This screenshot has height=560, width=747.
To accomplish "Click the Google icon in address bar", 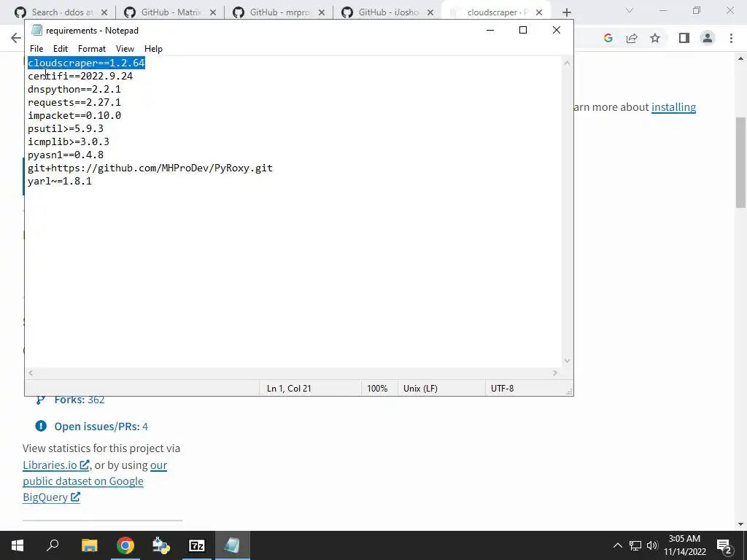I will click(608, 38).
